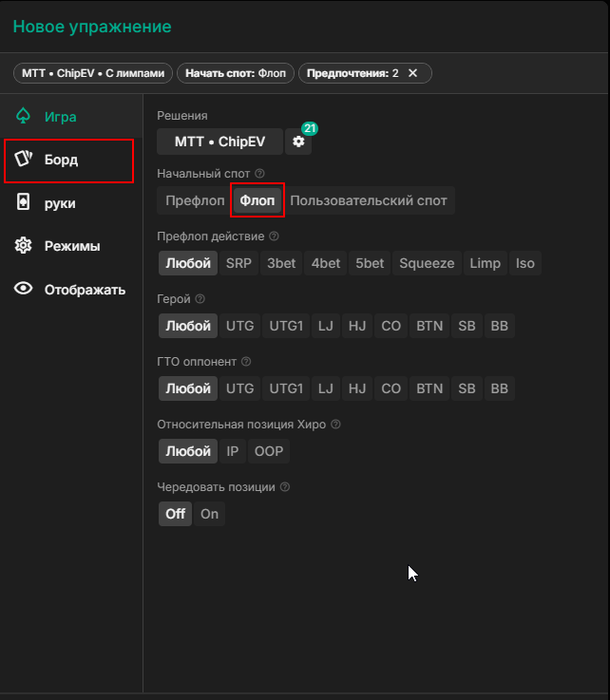Open help for Начальный спот
This screenshot has width=610, height=700.
point(259,173)
